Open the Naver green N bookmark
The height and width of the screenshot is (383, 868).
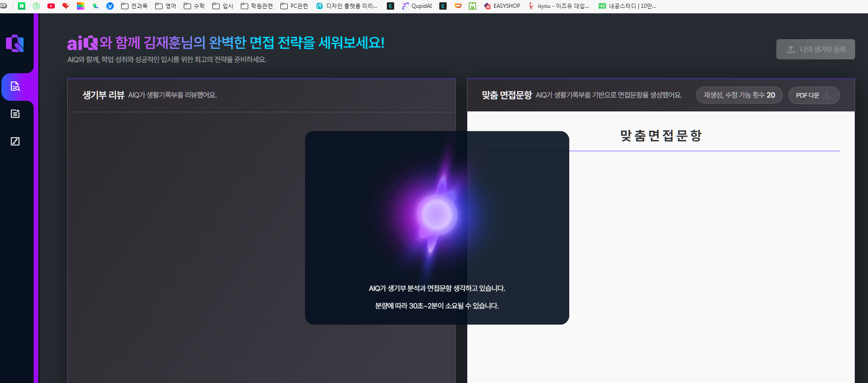(x=22, y=6)
